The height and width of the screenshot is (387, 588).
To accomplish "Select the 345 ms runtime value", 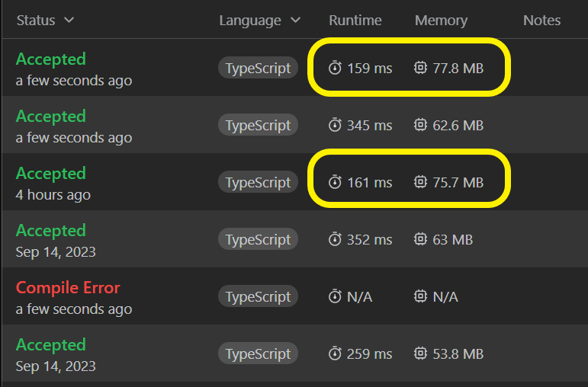I will click(x=370, y=126).
